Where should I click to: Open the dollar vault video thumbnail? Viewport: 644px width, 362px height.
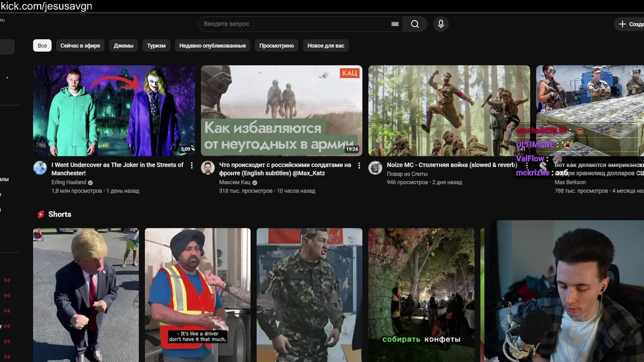tap(590, 111)
